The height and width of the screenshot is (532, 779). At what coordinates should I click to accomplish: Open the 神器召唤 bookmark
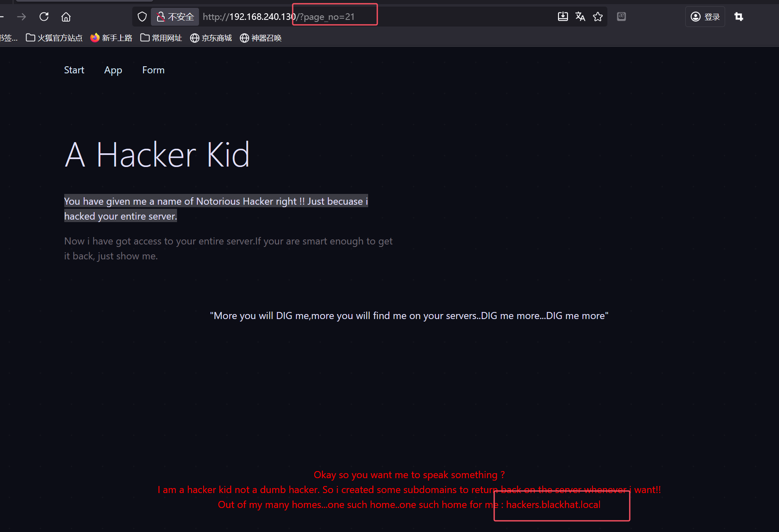point(261,38)
